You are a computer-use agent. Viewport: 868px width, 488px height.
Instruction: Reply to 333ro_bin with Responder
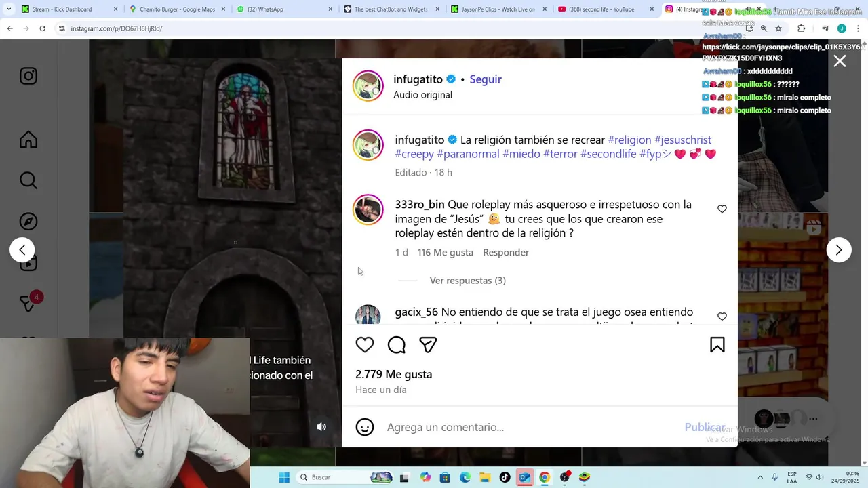[506, 252]
